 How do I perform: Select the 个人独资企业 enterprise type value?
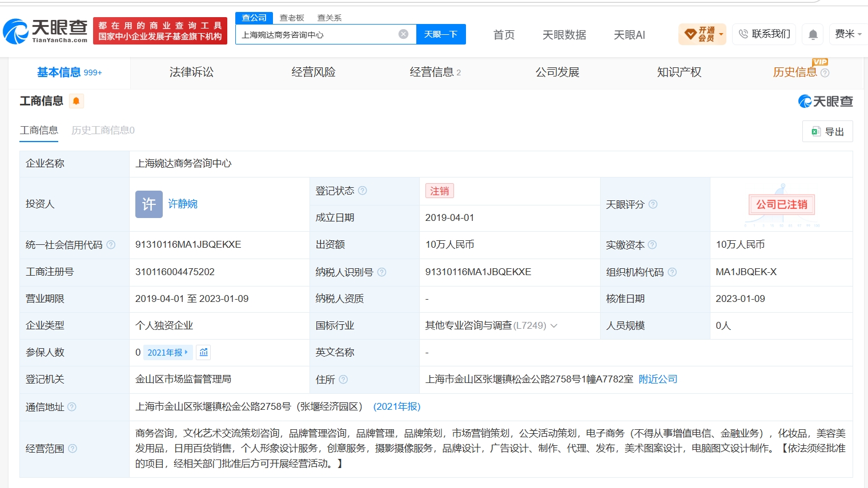click(x=164, y=326)
